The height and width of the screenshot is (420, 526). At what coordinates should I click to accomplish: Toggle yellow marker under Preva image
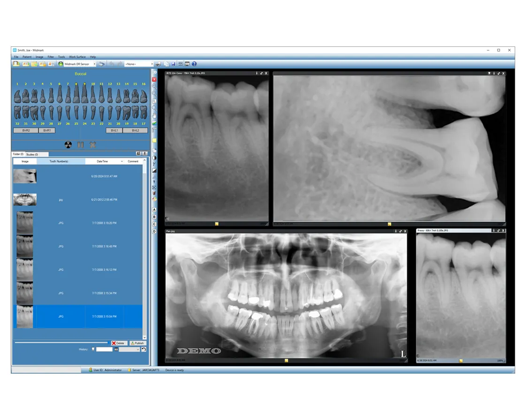pyautogui.click(x=461, y=360)
